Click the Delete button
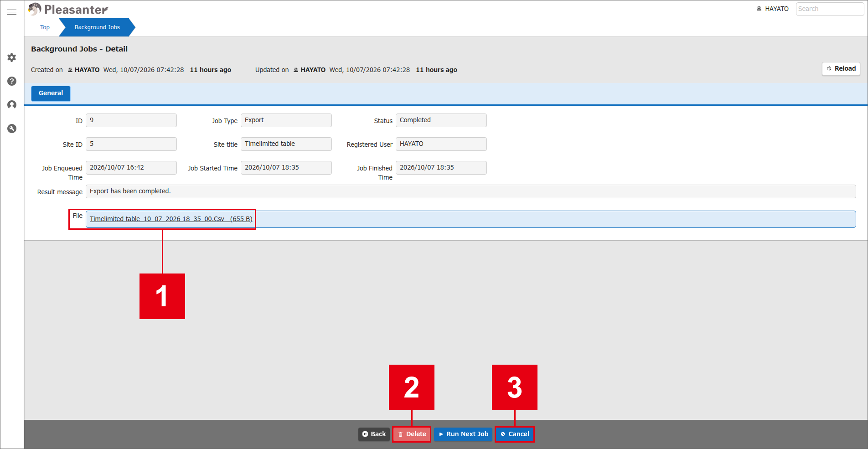Image resolution: width=868 pixels, height=449 pixels. click(412, 434)
